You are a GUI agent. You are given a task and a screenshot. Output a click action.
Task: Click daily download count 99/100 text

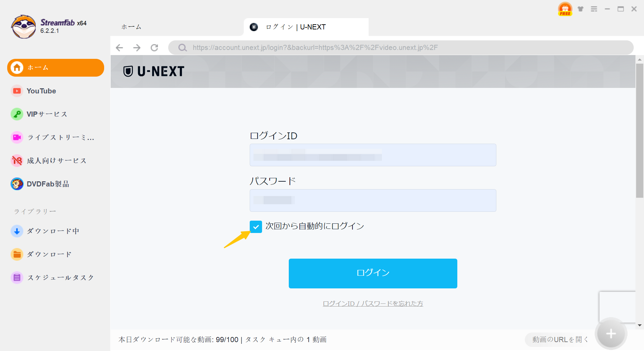pyautogui.click(x=227, y=339)
